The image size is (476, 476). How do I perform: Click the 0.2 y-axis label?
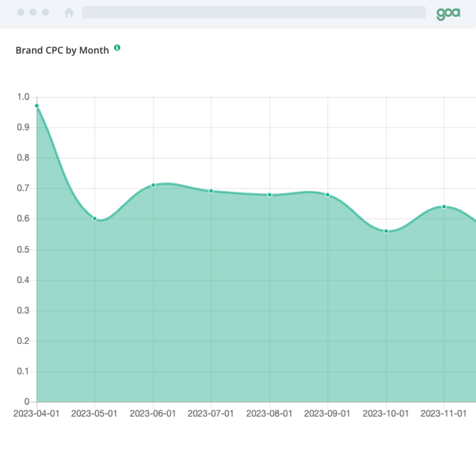pyautogui.click(x=23, y=341)
